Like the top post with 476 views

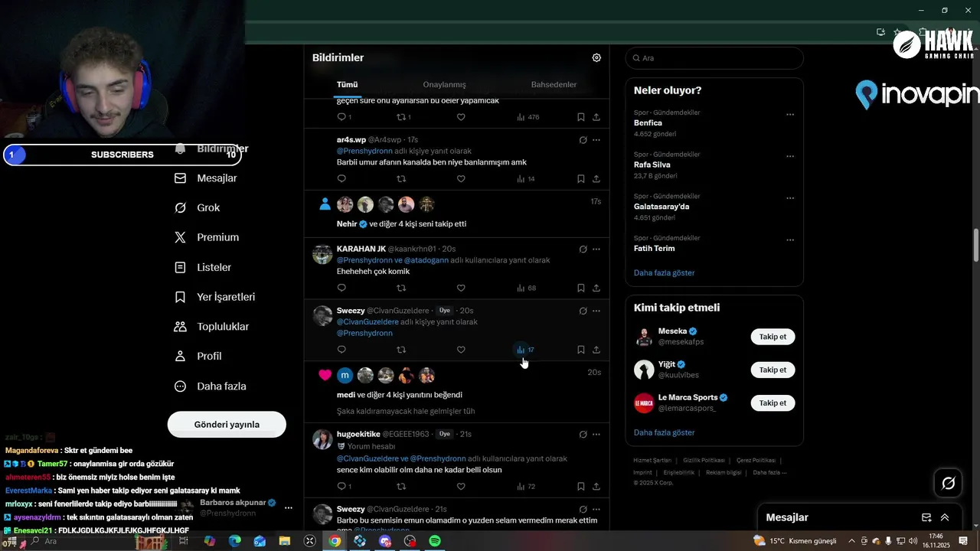coord(461,117)
